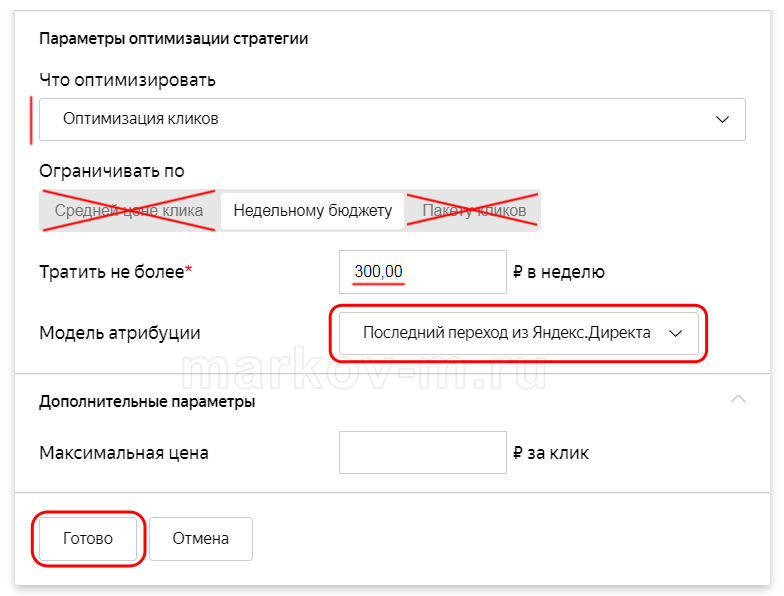Cancel with the "Отмена" button

coord(201,538)
